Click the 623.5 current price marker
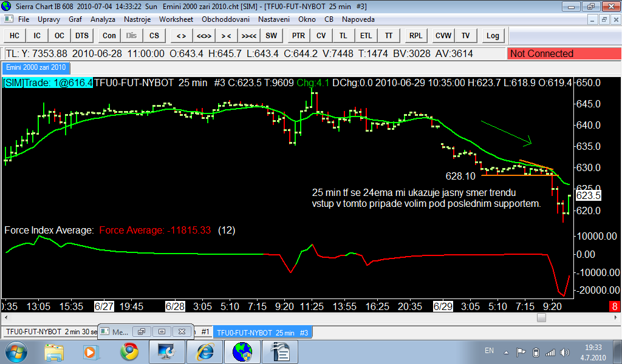 [588, 195]
